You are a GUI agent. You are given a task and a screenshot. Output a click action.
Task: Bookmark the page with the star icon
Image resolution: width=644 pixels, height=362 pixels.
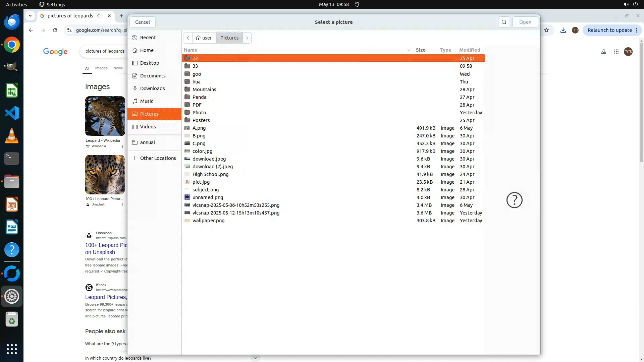tap(546, 30)
